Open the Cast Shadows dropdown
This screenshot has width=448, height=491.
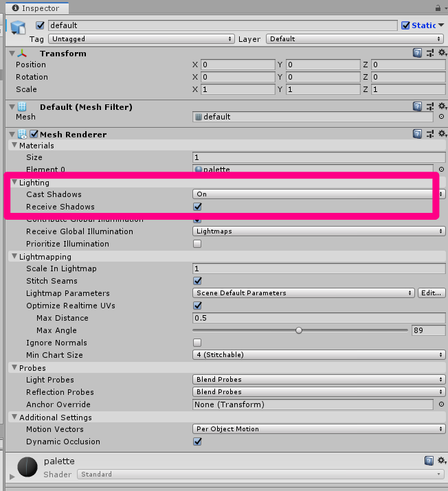(319, 194)
